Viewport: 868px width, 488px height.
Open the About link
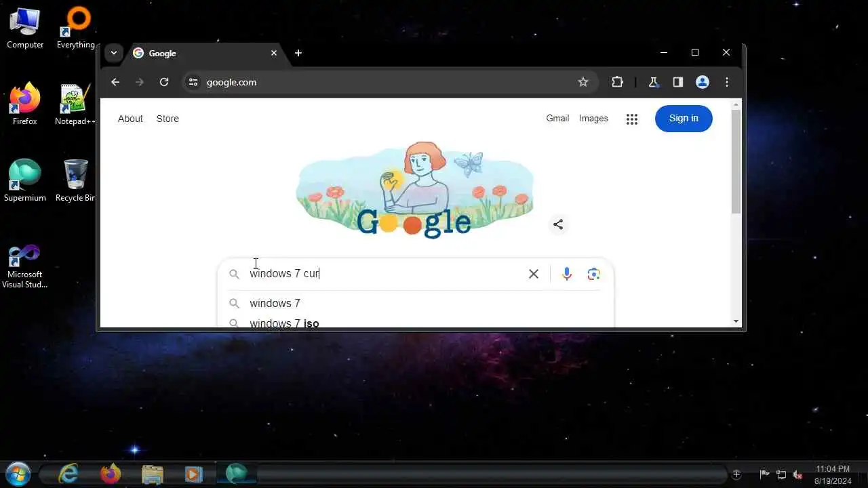click(130, 119)
